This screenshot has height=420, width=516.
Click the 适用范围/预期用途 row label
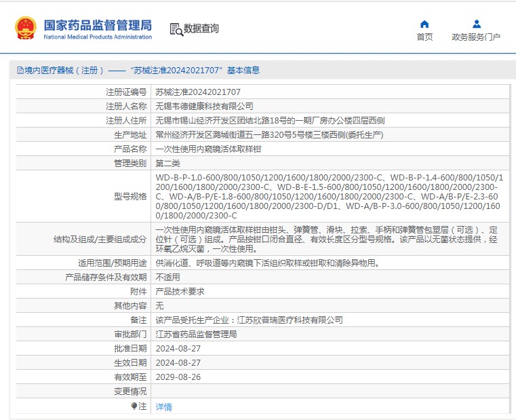point(112,263)
